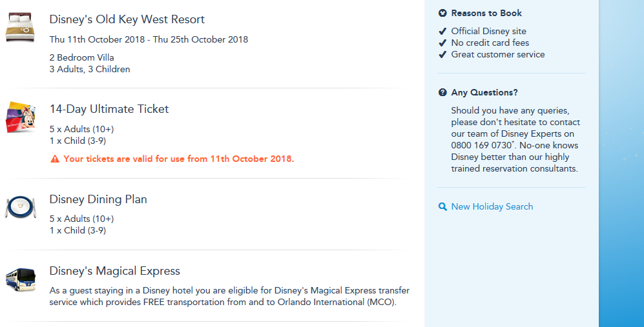Click the Reasons to Book star icon

[x=442, y=13]
